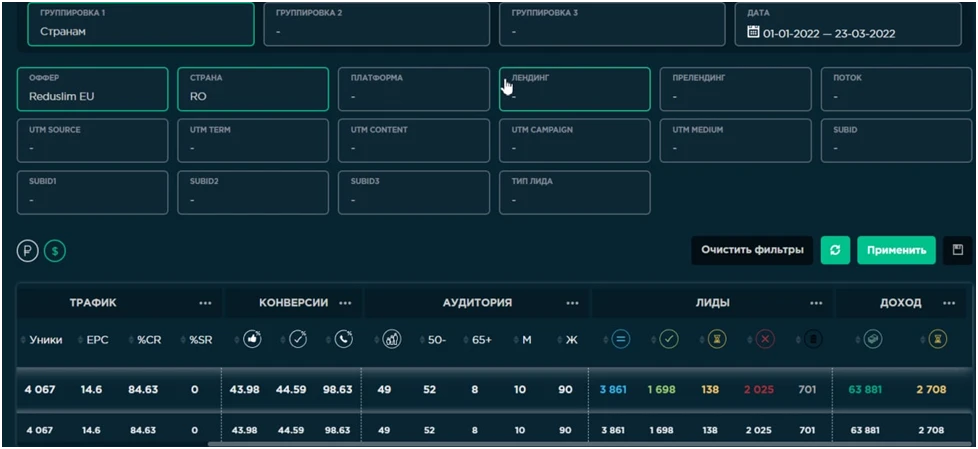This screenshot has width=978, height=449.
Task: Open Группировка 2 dropdown
Action: pyautogui.click(x=377, y=24)
